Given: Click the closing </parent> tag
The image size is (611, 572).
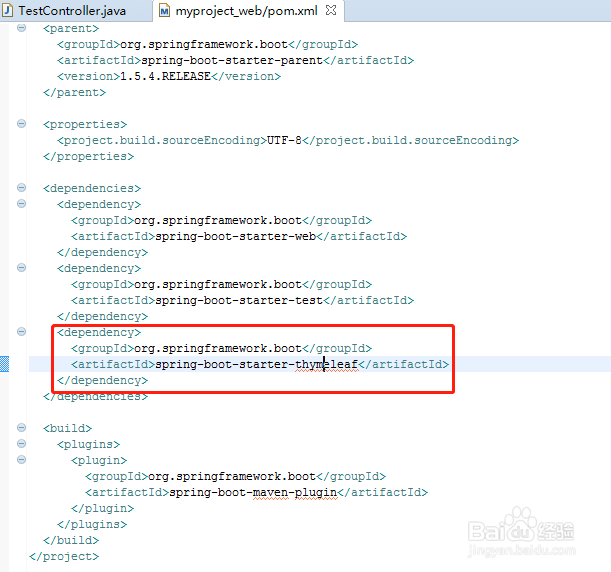Looking at the screenshot, I should tap(74, 92).
